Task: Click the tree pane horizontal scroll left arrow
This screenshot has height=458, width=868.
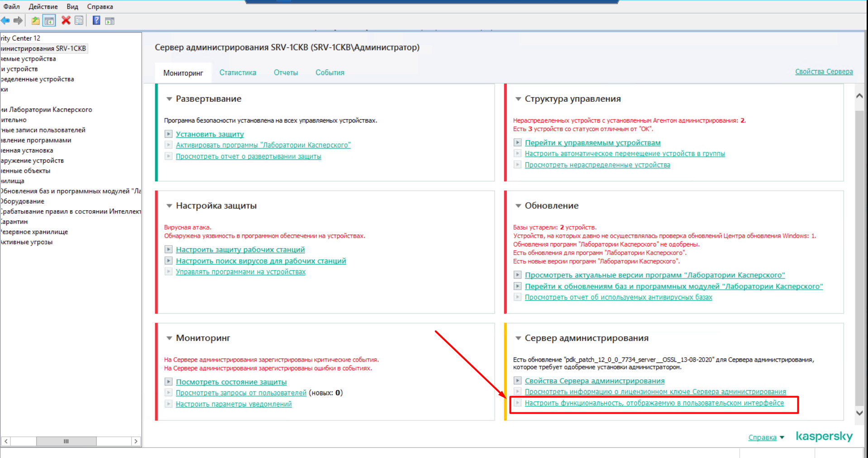Action: pos(6,441)
